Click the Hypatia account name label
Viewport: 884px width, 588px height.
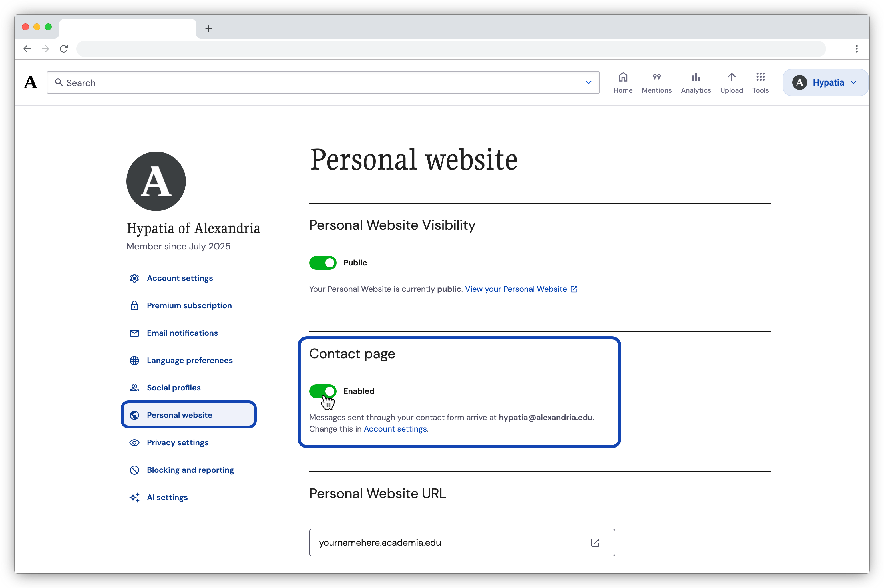click(x=828, y=82)
